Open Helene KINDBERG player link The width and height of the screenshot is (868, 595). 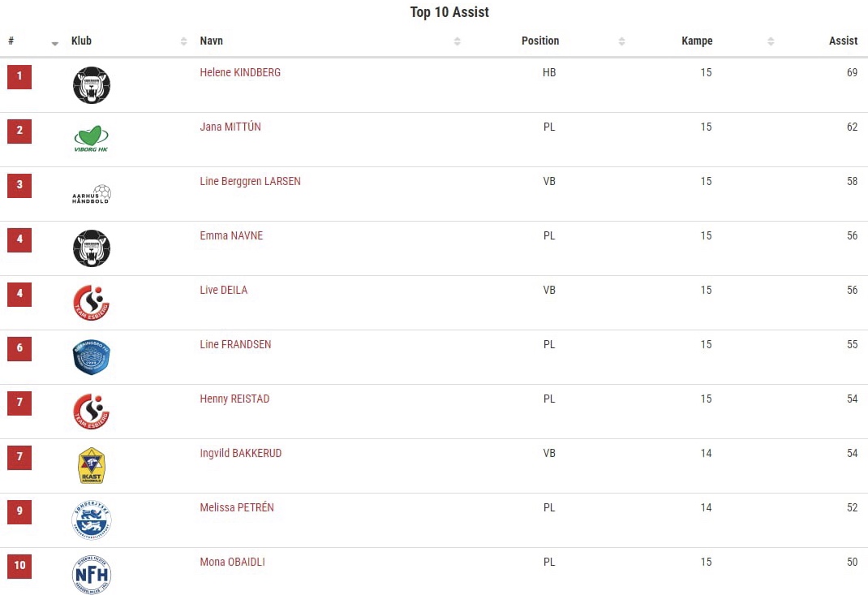(x=240, y=72)
